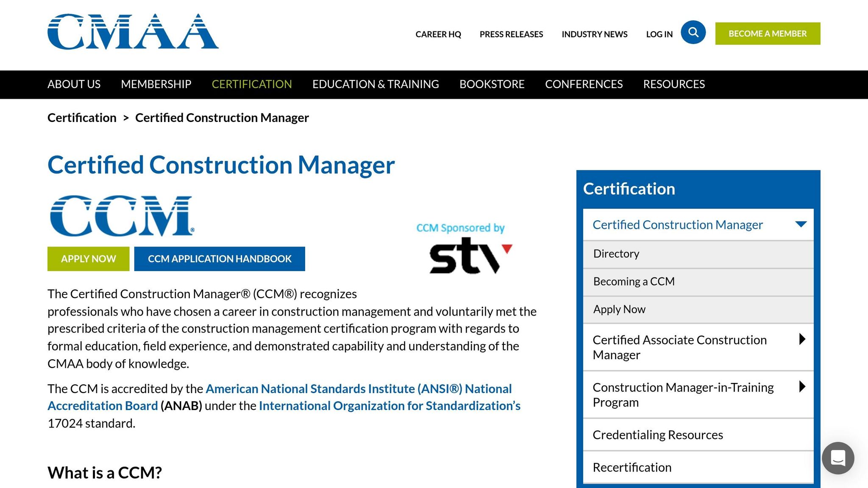Click the Certification sidebar heading

(x=629, y=189)
